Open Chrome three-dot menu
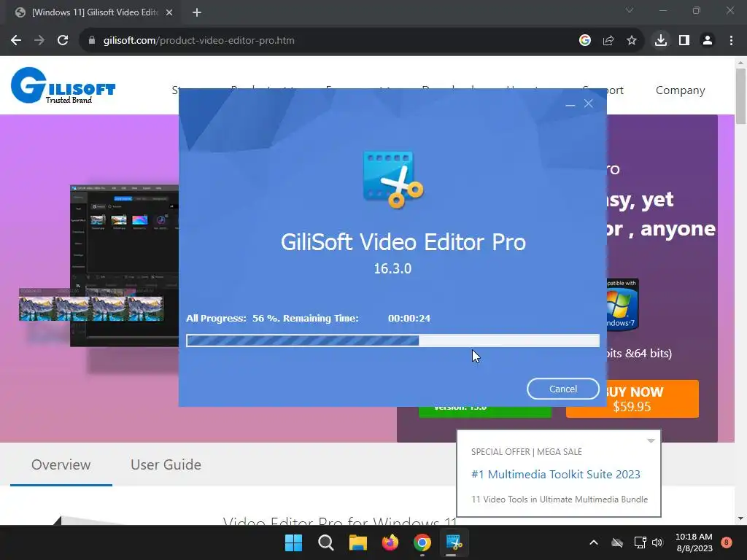This screenshot has height=560, width=747. (731, 41)
